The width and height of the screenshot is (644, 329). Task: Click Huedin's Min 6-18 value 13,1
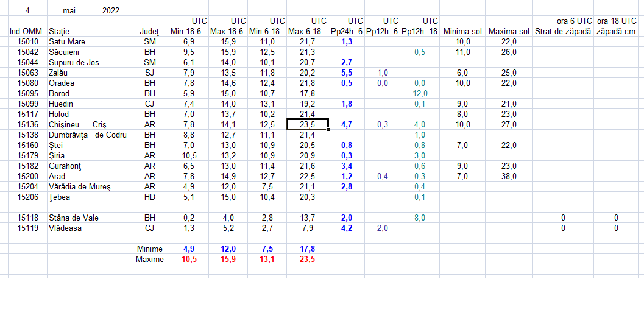(x=267, y=104)
